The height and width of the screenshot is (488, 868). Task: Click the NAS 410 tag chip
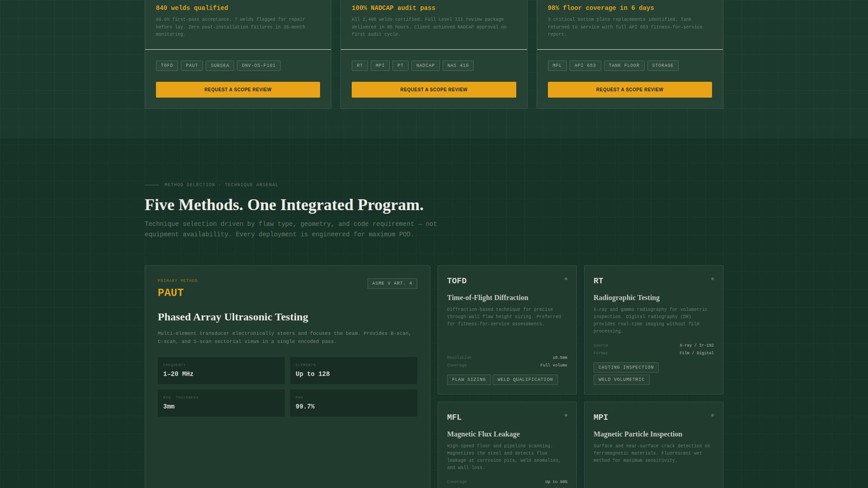coord(457,66)
